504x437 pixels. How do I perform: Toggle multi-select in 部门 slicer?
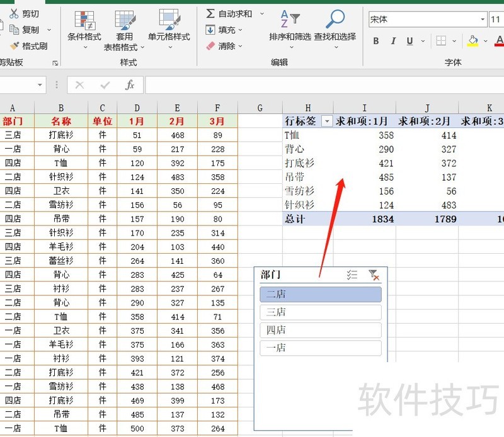point(352,275)
